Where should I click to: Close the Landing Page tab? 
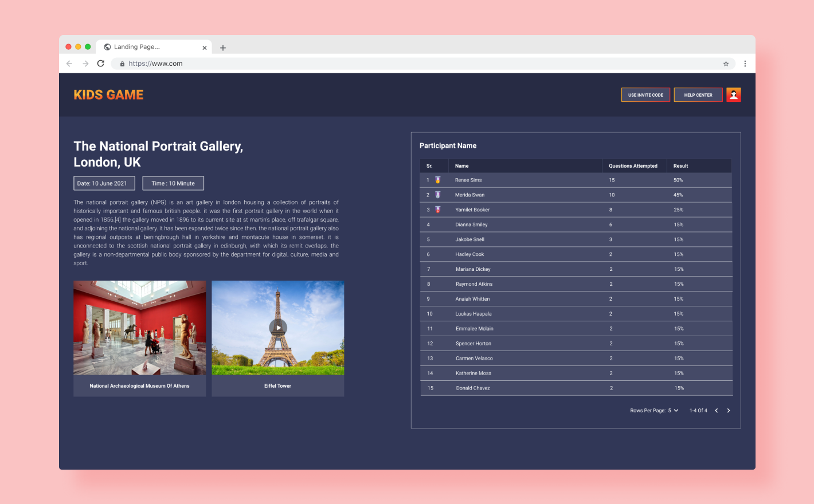205,48
